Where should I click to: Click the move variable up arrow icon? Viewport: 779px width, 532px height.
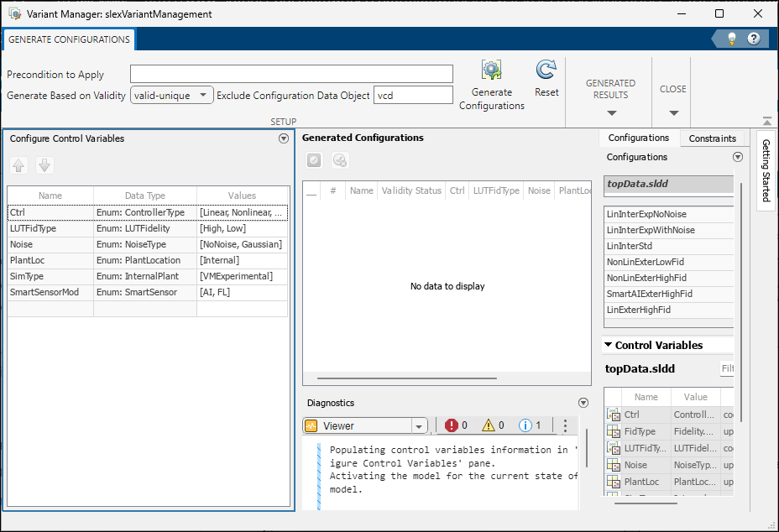pos(18,165)
